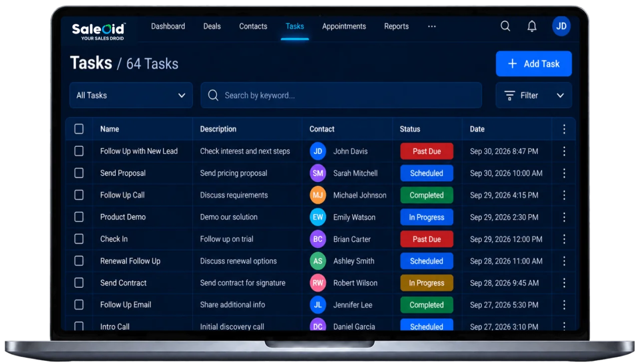
Task: Click In Progress status for Robert Wilson
Action: click(427, 283)
